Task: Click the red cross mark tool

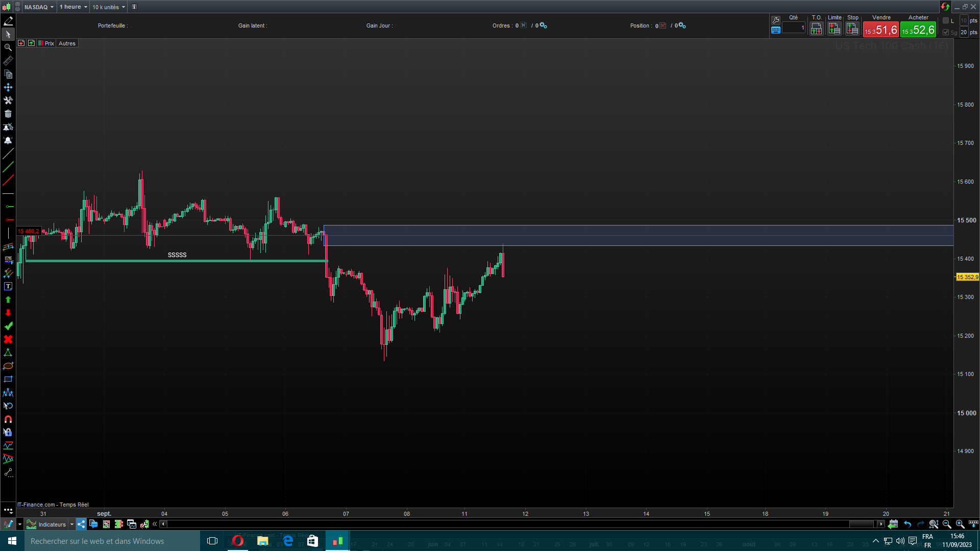Action: pos(8,340)
